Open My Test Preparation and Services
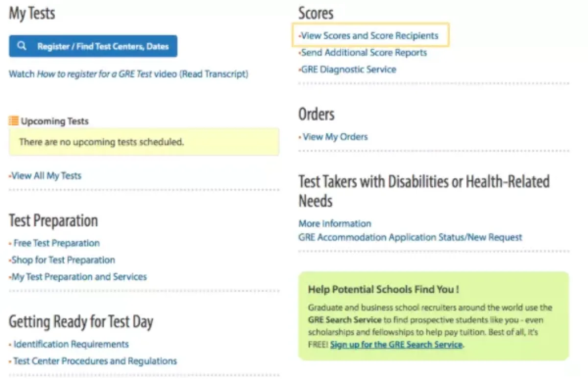This screenshot has height=383, width=588. [x=79, y=277]
